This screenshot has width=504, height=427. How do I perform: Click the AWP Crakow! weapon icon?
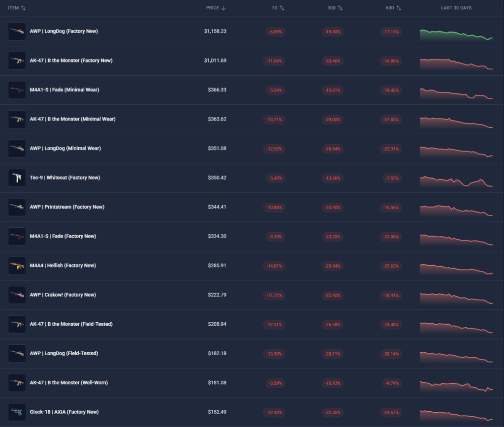pyautogui.click(x=17, y=295)
